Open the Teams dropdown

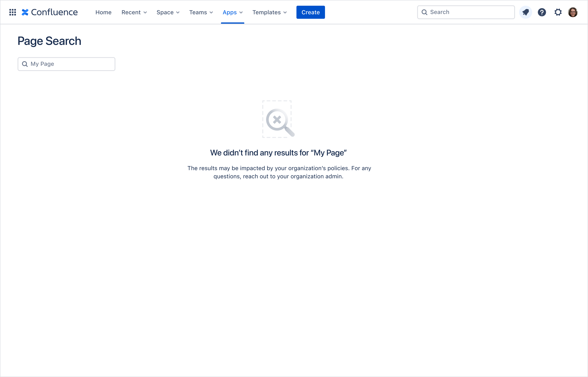201,12
